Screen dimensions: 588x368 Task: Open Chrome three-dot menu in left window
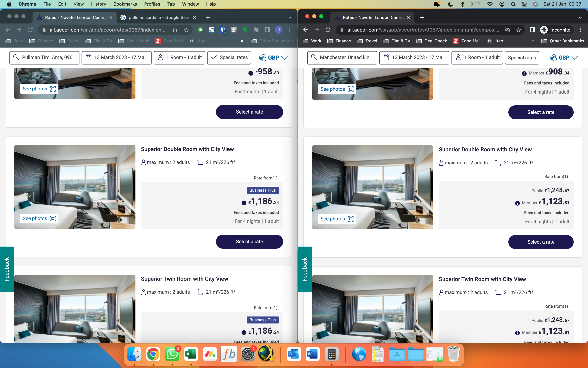click(x=290, y=30)
